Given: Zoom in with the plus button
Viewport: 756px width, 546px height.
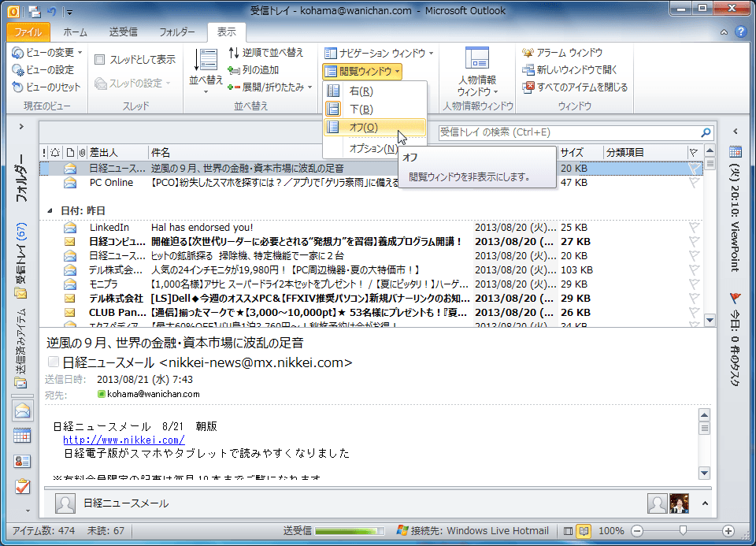Looking at the screenshot, I should 728,531.
